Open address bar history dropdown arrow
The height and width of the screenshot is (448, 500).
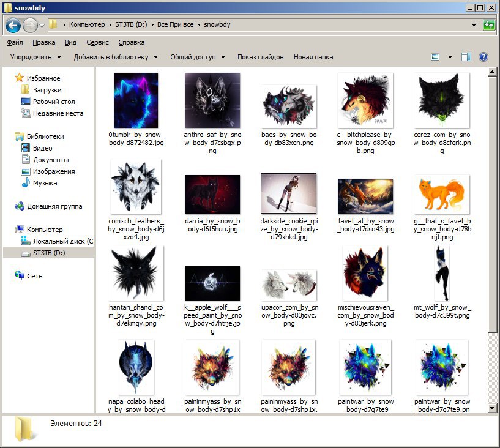[x=474, y=25]
